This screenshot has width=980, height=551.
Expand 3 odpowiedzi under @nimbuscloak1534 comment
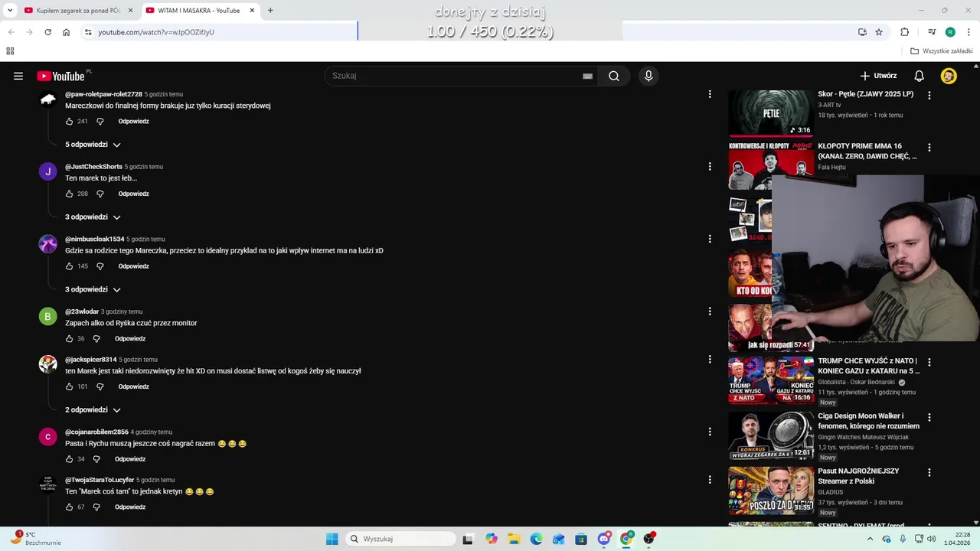pos(93,290)
